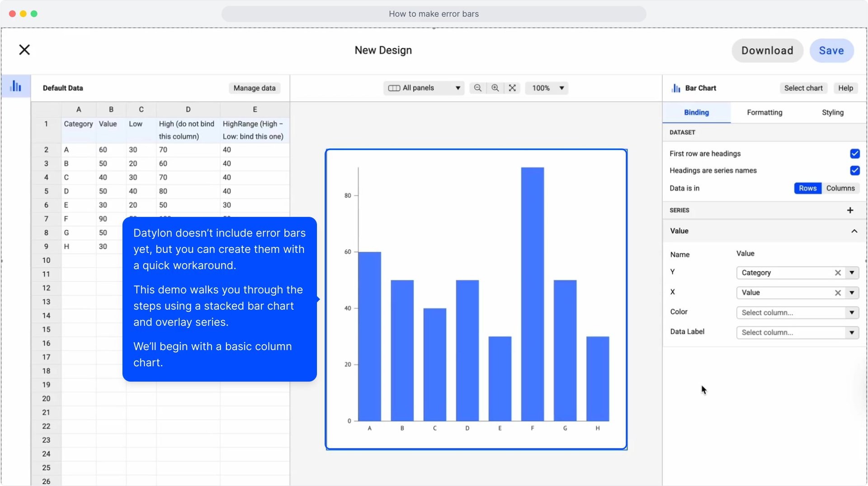
Task: Add a new series with plus icon
Action: [x=850, y=210]
